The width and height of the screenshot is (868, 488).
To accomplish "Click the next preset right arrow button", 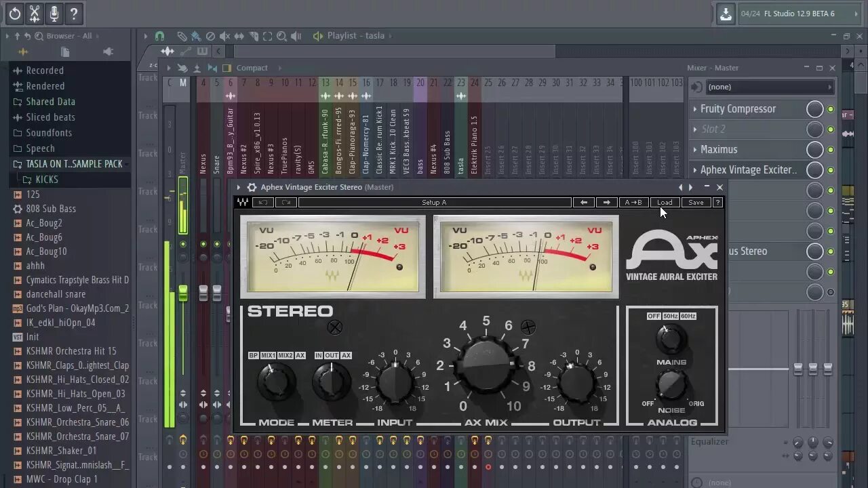I will [607, 202].
